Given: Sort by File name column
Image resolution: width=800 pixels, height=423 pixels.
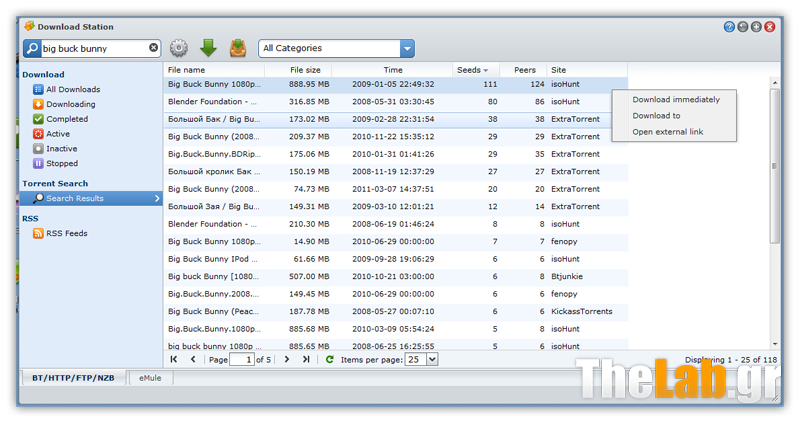Looking at the screenshot, I should pyautogui.click(x=214, y=70).
